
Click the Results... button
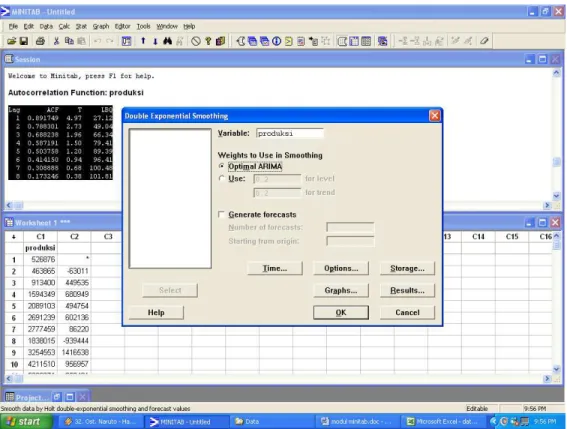click(407, 290)
